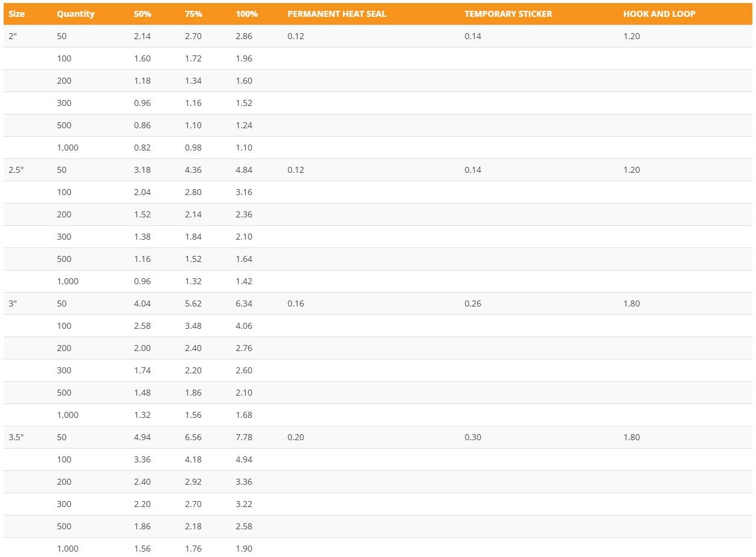Click the 100% column header
The image size is (756, 557).
tap(247, 14)
